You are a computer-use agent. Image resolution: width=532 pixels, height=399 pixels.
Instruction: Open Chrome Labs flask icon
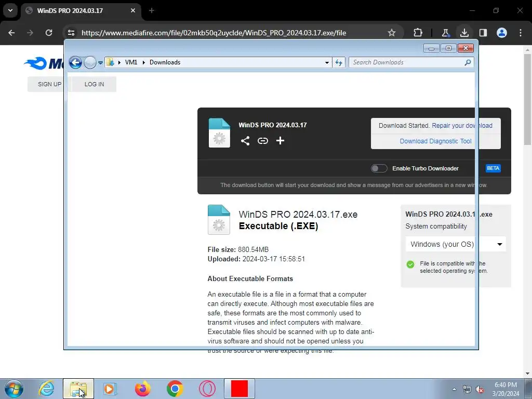click(445, 33)
